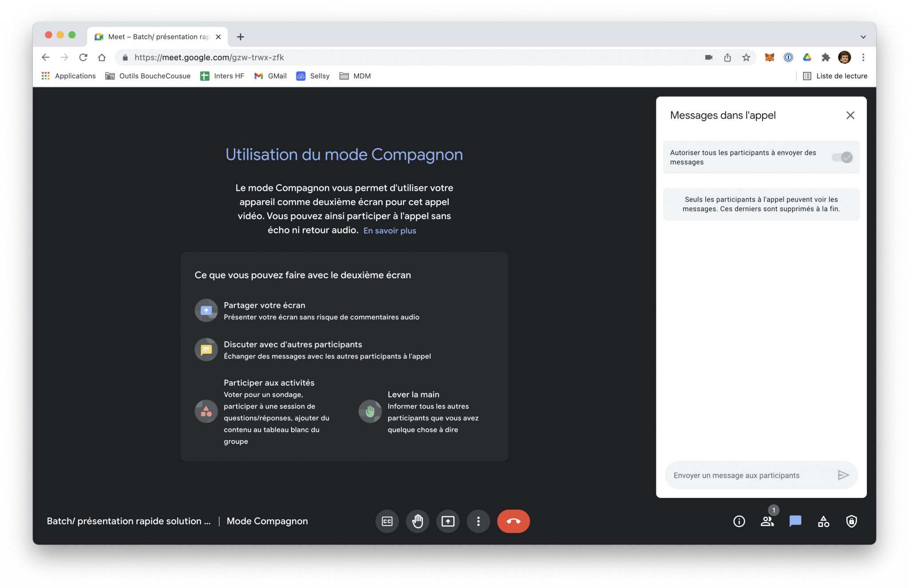Hang up with the red call button
909x588 pixels.
coord(513,521)
